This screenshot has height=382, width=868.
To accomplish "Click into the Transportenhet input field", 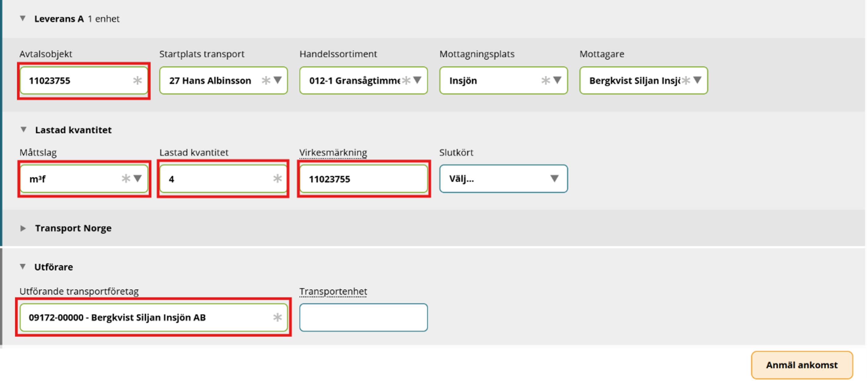I will click(x=363, y=317).
